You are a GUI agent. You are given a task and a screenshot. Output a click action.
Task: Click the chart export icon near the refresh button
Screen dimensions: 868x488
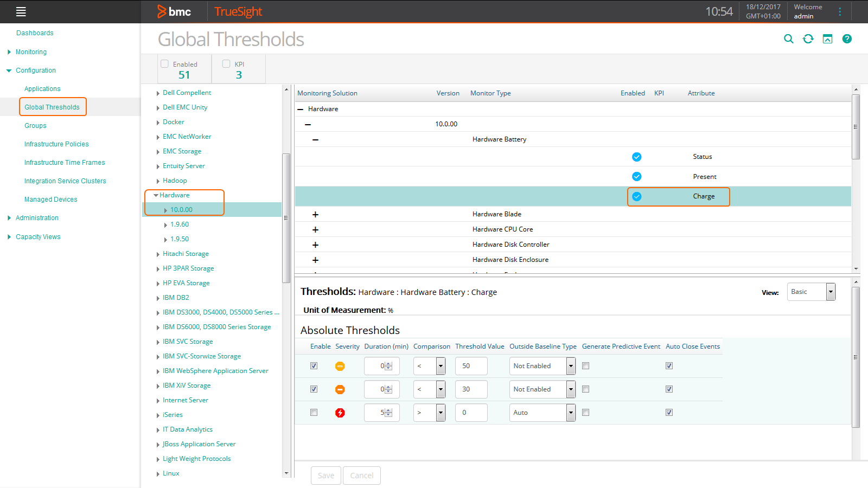pos(827,38)
